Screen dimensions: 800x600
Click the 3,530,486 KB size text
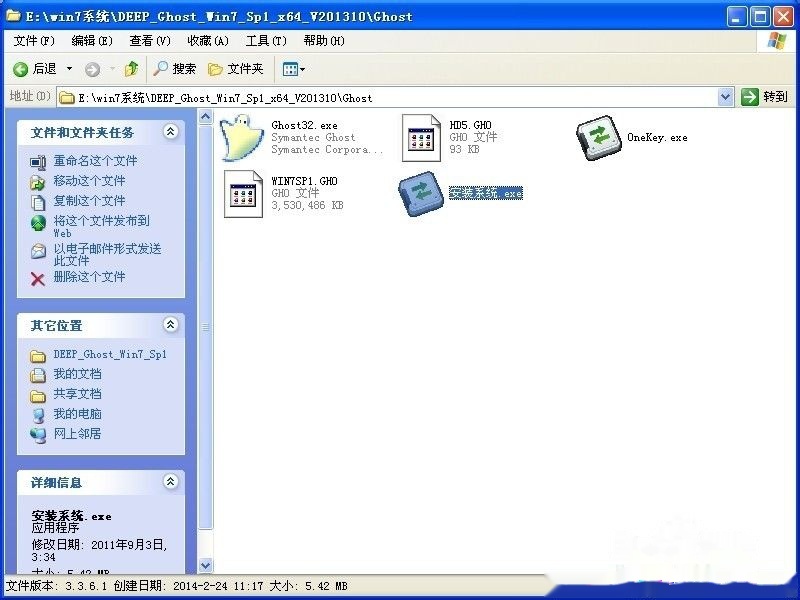click(x=308, y=206)
